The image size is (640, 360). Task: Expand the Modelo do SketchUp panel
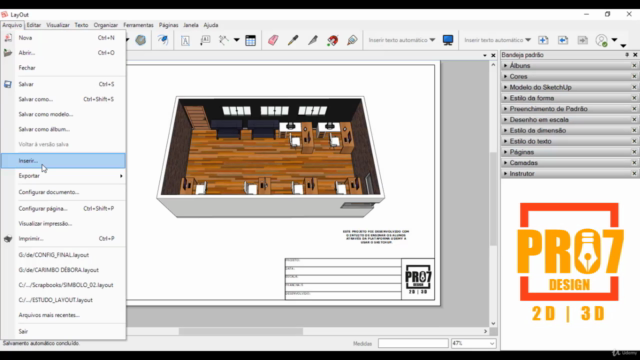505,87
